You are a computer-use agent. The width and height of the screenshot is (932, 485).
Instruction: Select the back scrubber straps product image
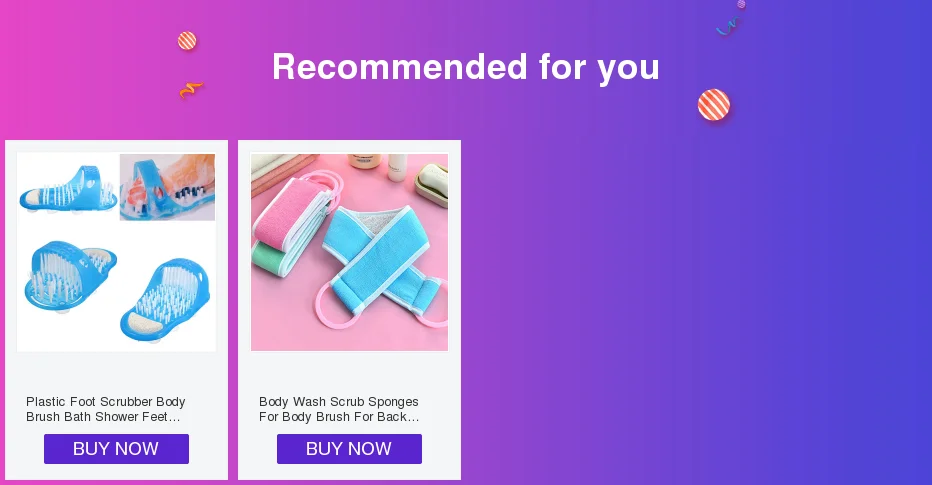pos(350,252)
